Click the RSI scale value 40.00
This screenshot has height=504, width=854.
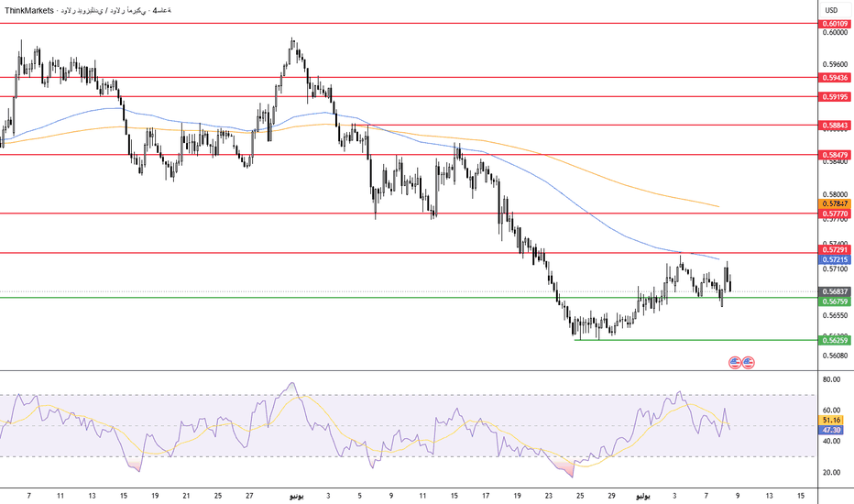point(831,441)
